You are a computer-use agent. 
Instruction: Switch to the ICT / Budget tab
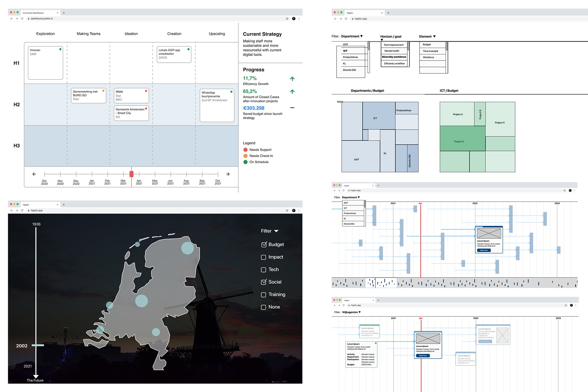[449, 91]
